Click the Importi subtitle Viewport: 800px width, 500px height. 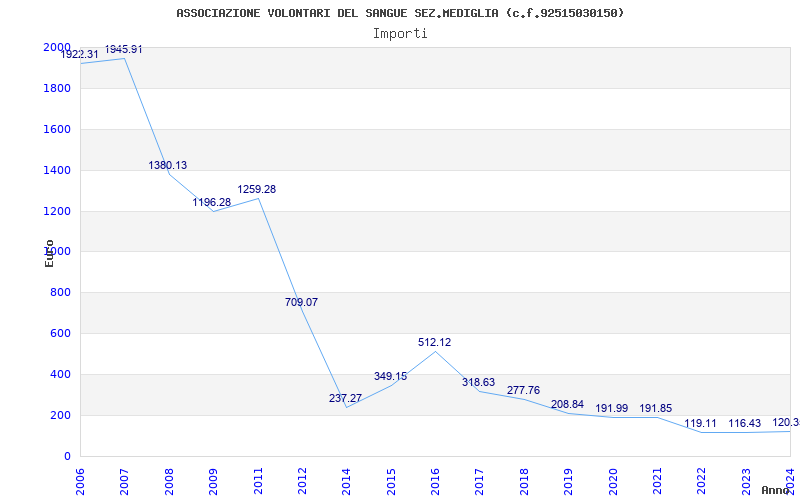tap(400, 34)
